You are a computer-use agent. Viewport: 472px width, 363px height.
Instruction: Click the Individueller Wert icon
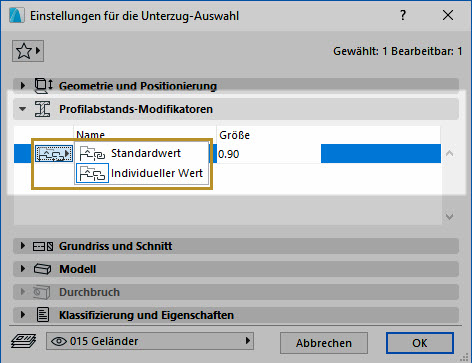(x=92, y=173)
